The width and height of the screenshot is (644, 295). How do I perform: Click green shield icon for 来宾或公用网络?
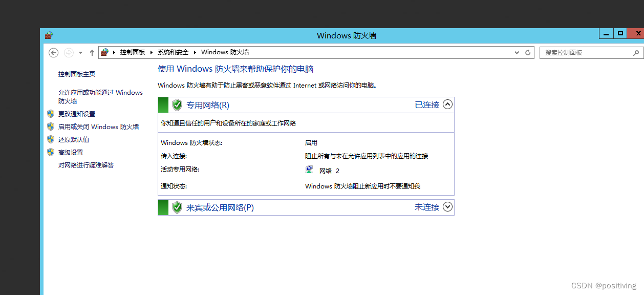pyautogui.click(x=177, y=207)
